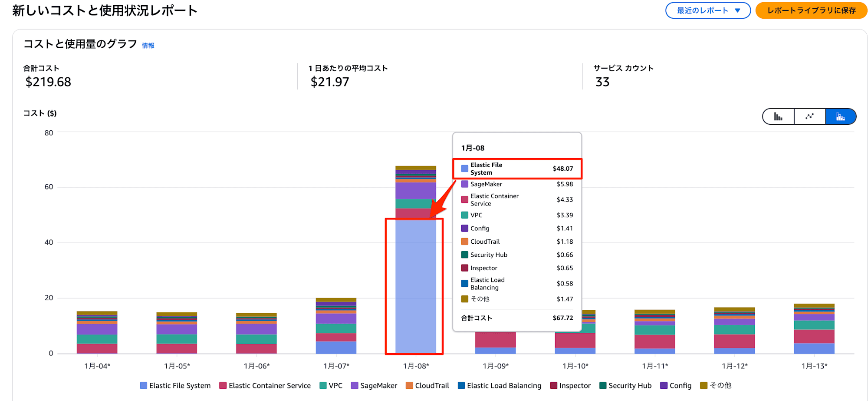The height and width of the screenshot is (401, 868).
Task: Click CloudTrail $1.18 tooltip row
Action: pyautogui.click(x=517, y=242)
